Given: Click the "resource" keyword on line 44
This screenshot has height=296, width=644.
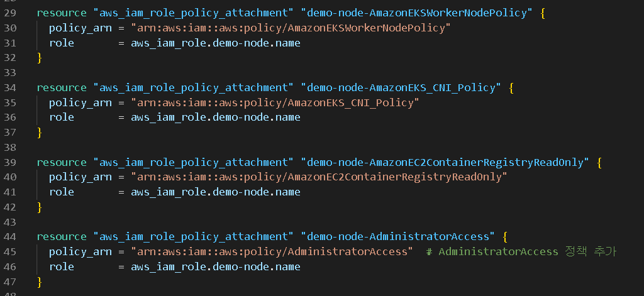Looking at the screenshot, I should point(62,237).
